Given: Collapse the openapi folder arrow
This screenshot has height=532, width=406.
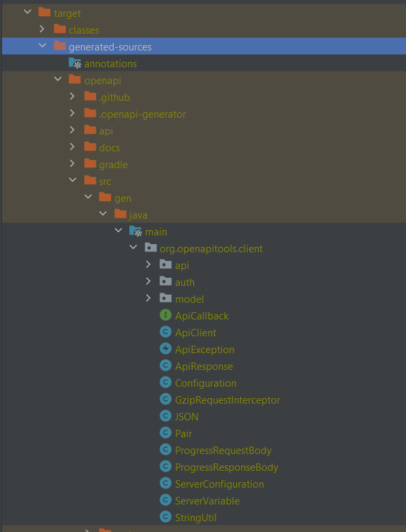Looking at the screenshot, I should (58, 80).
